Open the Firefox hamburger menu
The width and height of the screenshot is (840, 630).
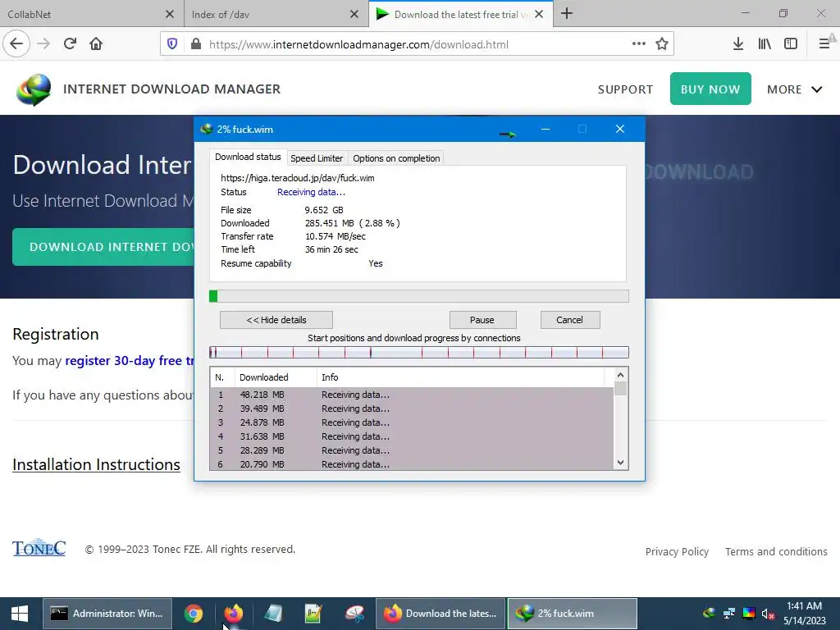click(x=824, y=44)
